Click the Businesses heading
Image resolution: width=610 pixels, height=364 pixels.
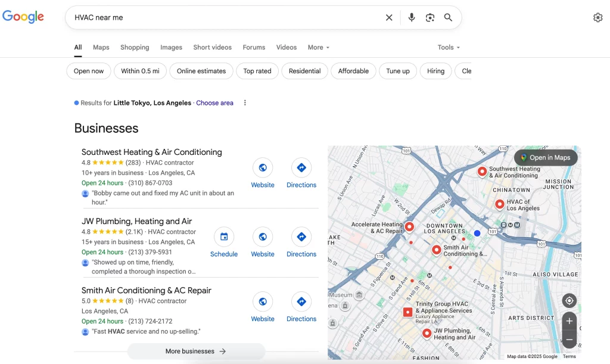106,128
